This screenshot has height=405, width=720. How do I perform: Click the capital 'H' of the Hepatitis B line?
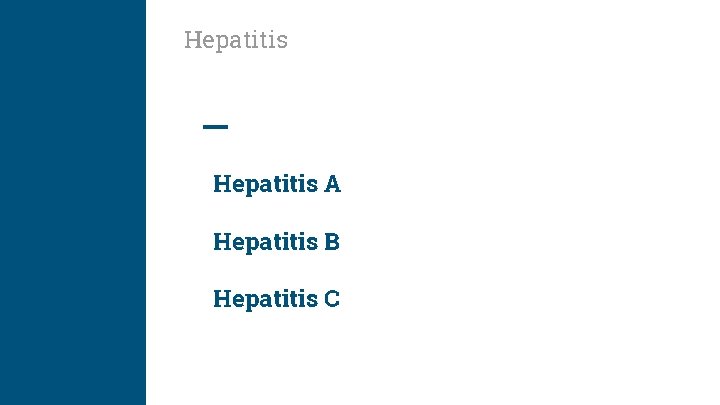pyautogui.click(x=221, y=242)
